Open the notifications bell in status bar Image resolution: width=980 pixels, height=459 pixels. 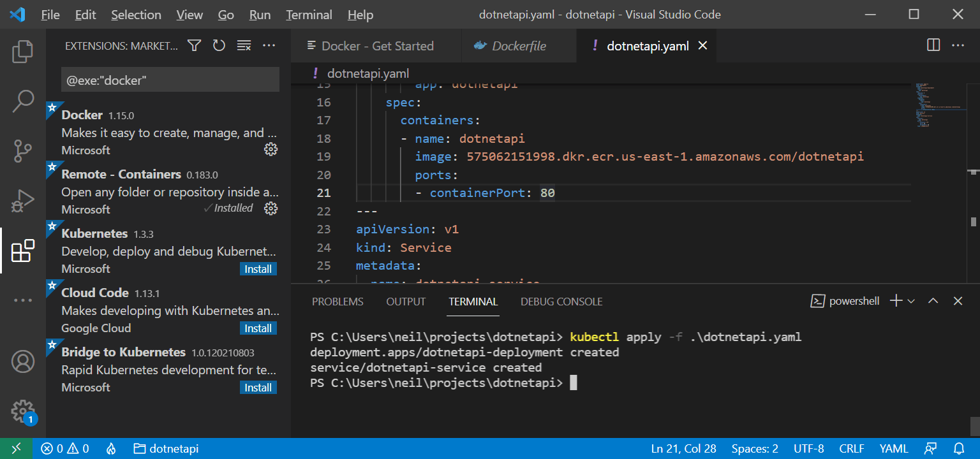click(959, 449)
